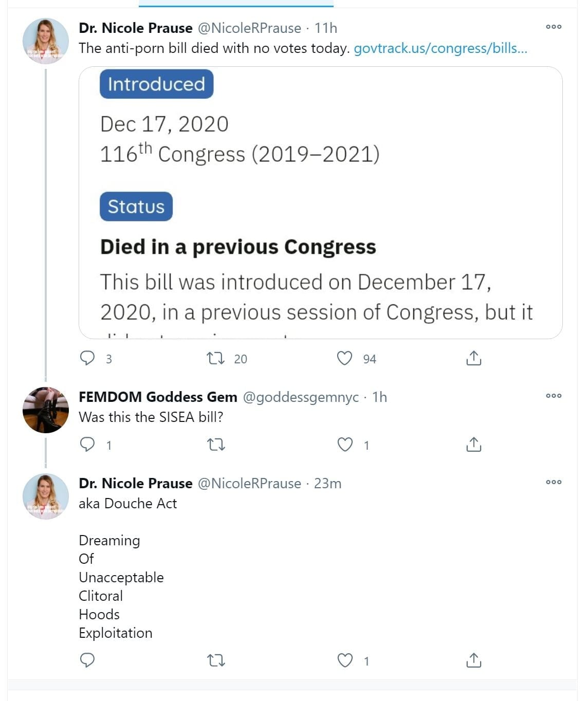
Task: Open FEMDOM Goddess Gem's profile picture
Action: 46,410
